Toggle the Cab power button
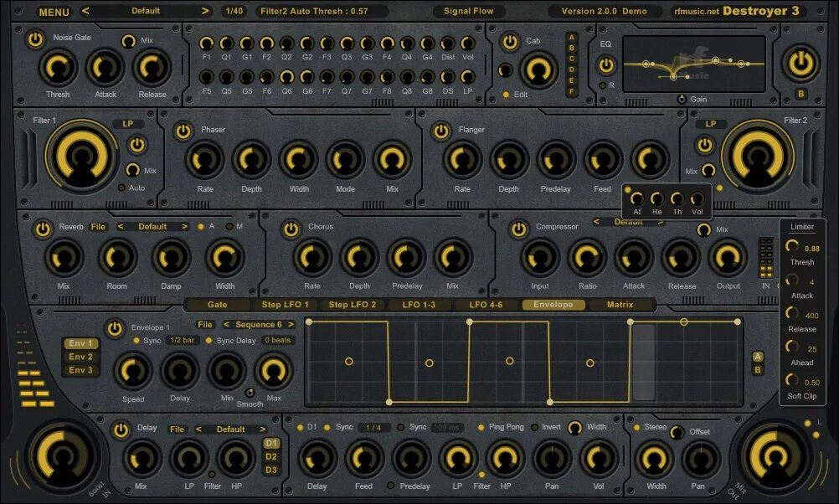This screenshot has width=839, height=504. (510, 42)
